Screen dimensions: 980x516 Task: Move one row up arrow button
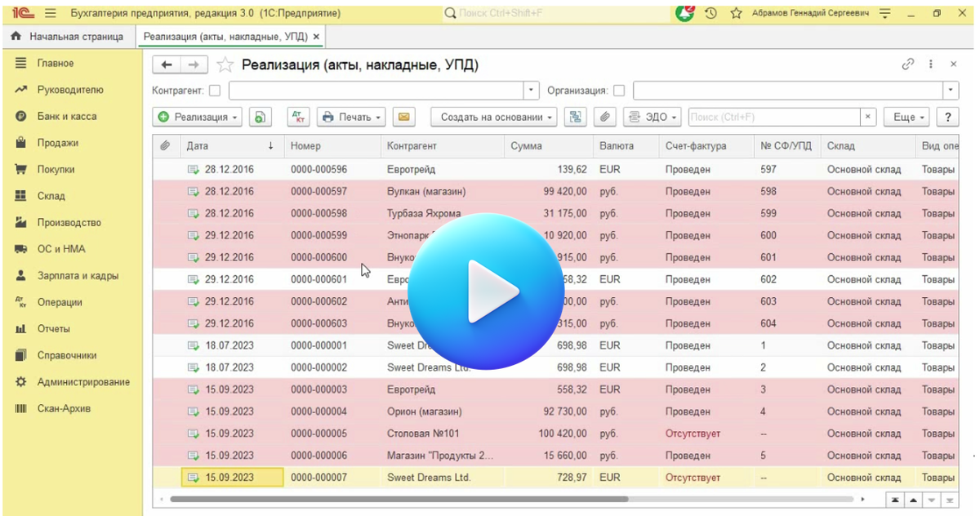914,499
